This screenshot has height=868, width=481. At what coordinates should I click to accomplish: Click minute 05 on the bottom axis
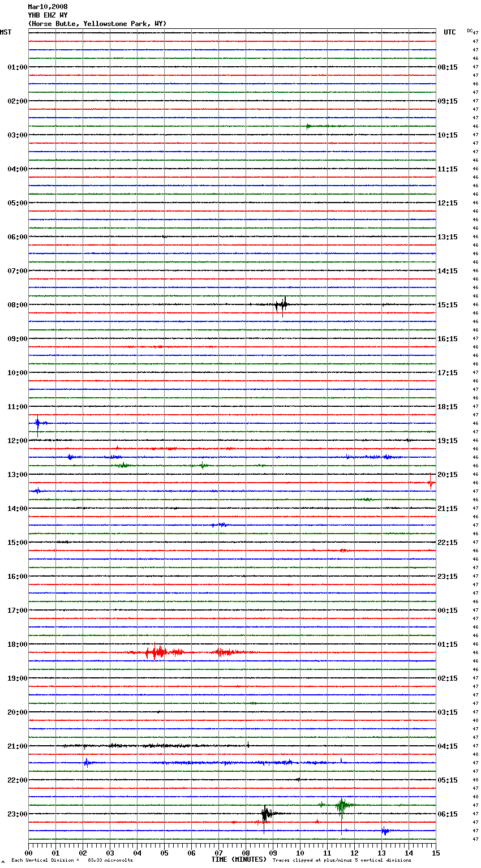[x=164, y=853]
